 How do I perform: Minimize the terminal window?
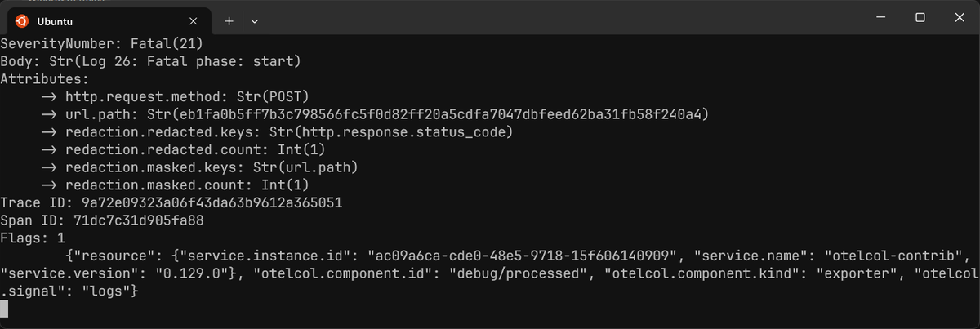(881, 17)
